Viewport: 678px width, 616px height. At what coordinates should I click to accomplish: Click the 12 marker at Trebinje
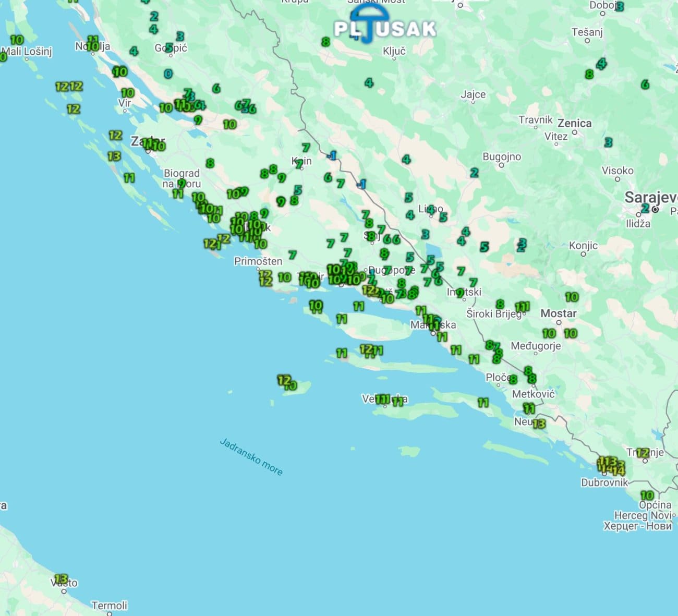pos(643,453)
